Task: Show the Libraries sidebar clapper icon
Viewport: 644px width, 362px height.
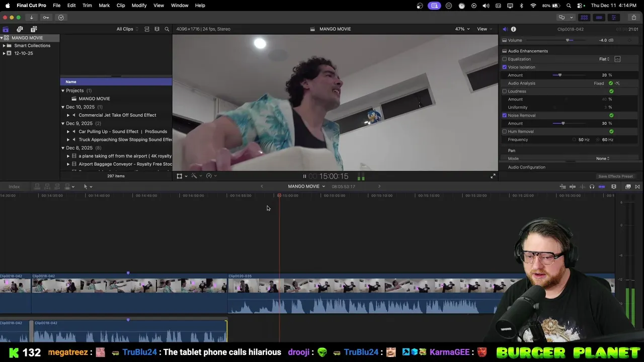Action: 6,29
